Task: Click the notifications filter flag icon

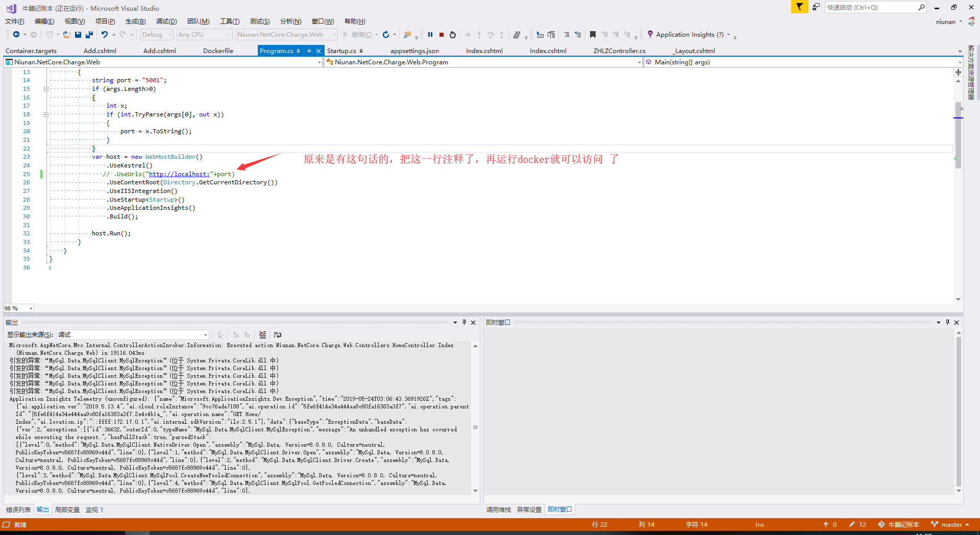Action: click(x=799, y=7)
